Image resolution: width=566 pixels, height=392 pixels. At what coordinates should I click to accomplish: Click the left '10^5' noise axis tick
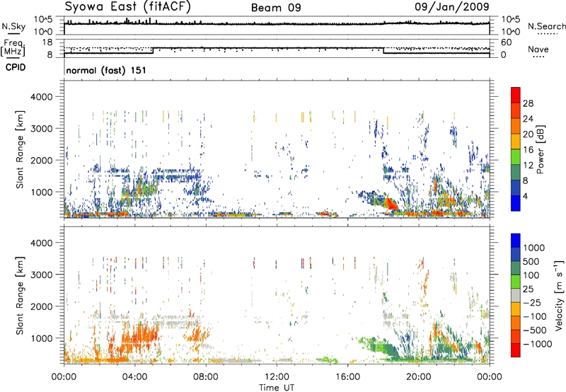(x=43, y=19)
